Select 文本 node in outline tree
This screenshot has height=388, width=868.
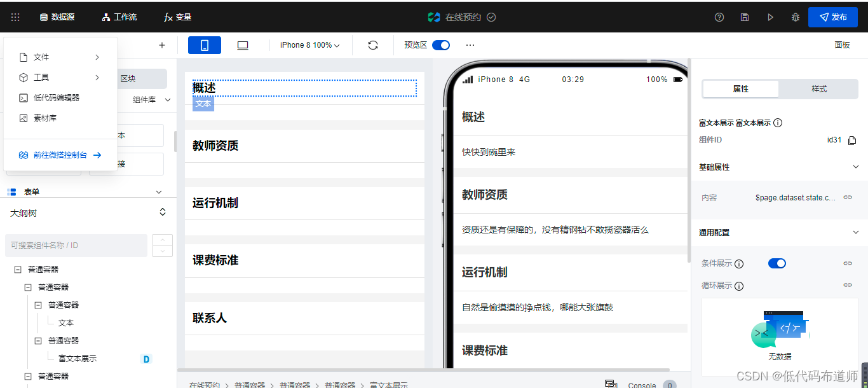tap(66, 323)
